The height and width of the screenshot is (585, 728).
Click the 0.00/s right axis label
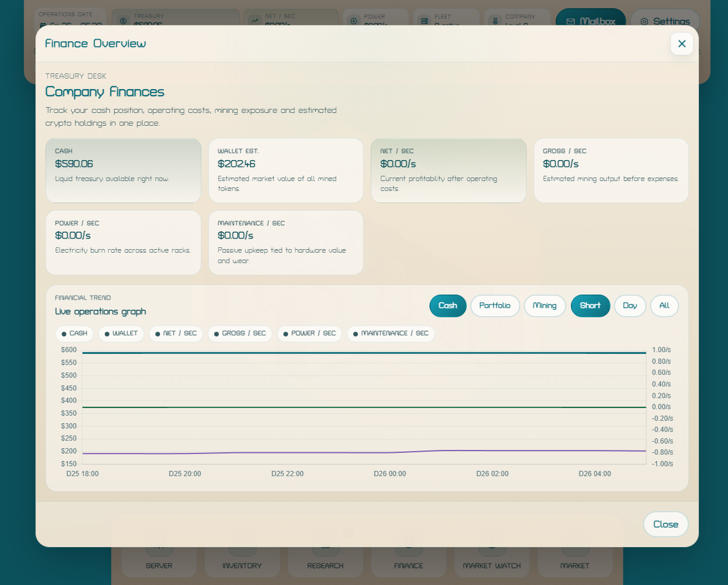tap(662, 407)
